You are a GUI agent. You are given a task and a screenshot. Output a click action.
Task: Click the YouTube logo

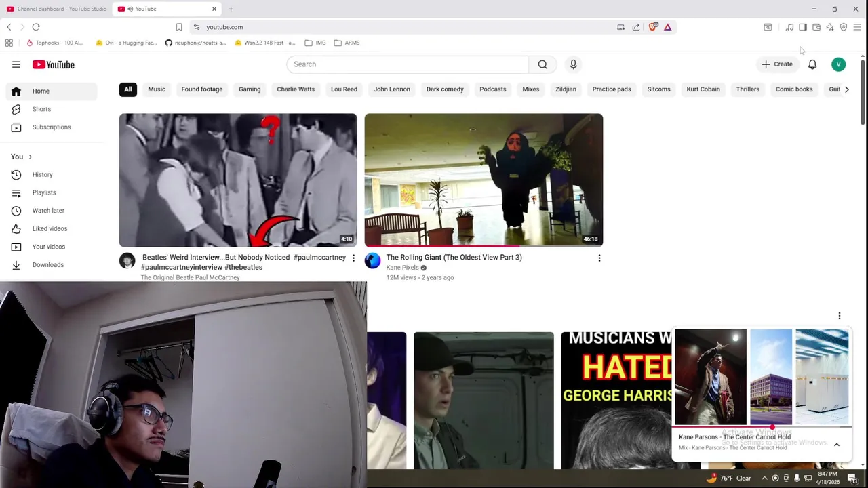53,64
